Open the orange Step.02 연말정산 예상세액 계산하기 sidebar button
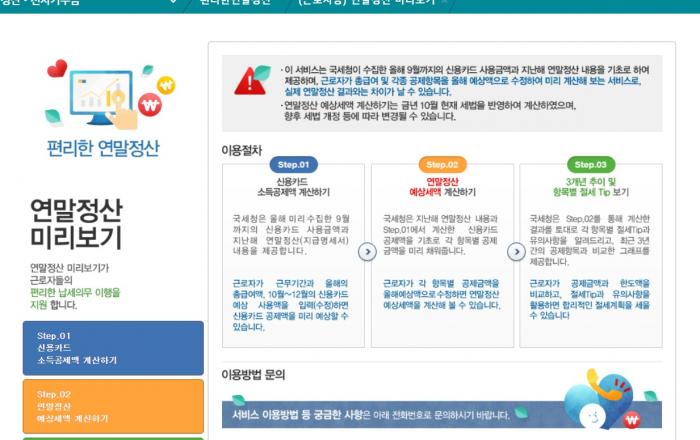 click(113, 406)
